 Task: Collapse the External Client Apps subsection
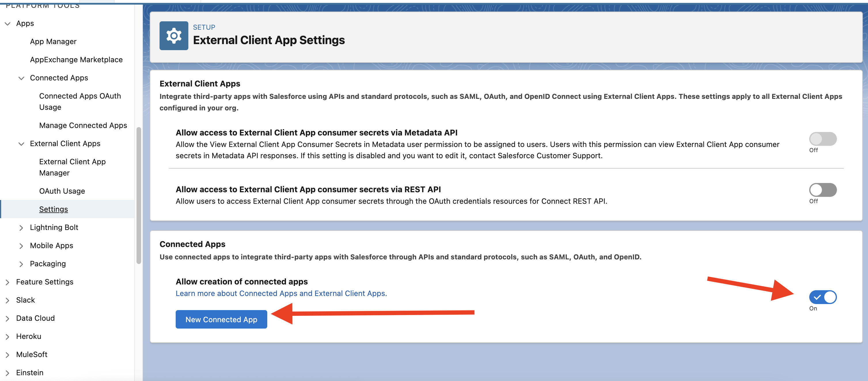pos(21,144)
